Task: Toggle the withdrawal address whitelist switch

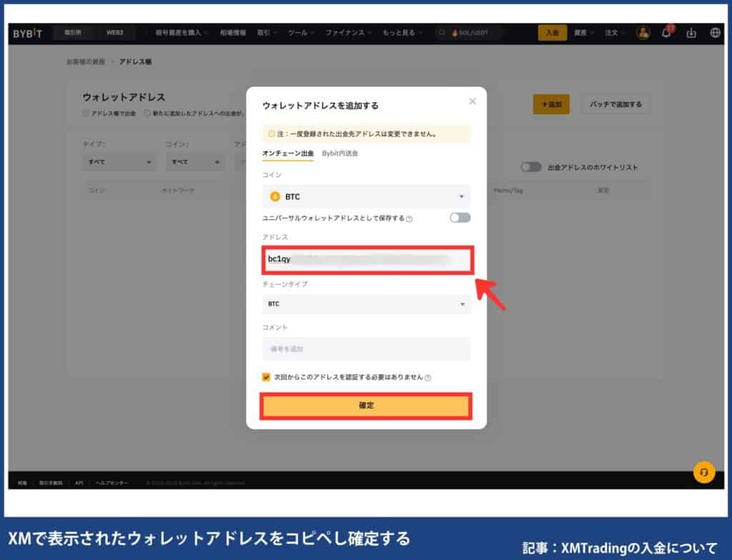Action: click(531, 167)
